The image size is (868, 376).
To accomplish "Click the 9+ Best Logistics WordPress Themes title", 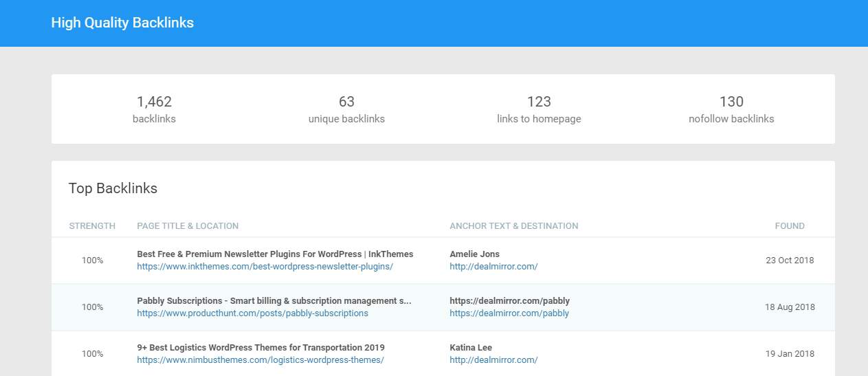I will point(260,348).
